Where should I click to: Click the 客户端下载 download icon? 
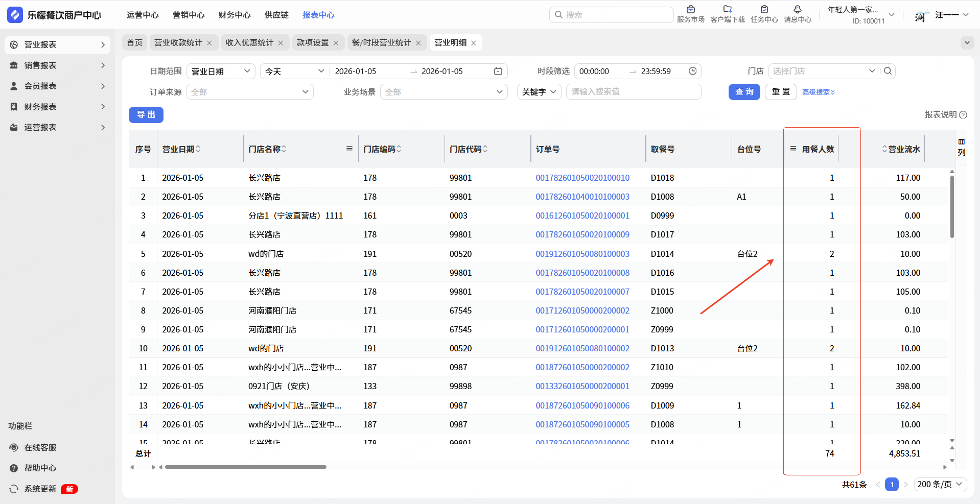pyautogui.click(x=727, y=10)
